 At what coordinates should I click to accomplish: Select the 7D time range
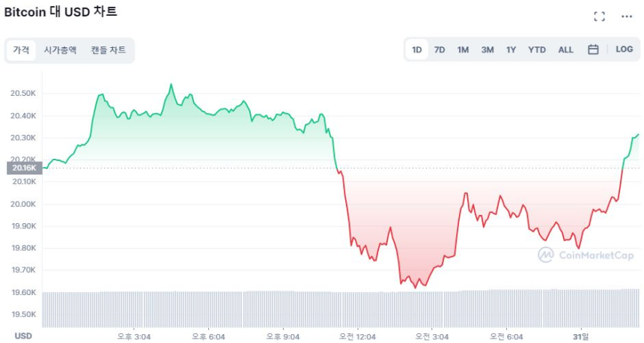pos(440,50)
